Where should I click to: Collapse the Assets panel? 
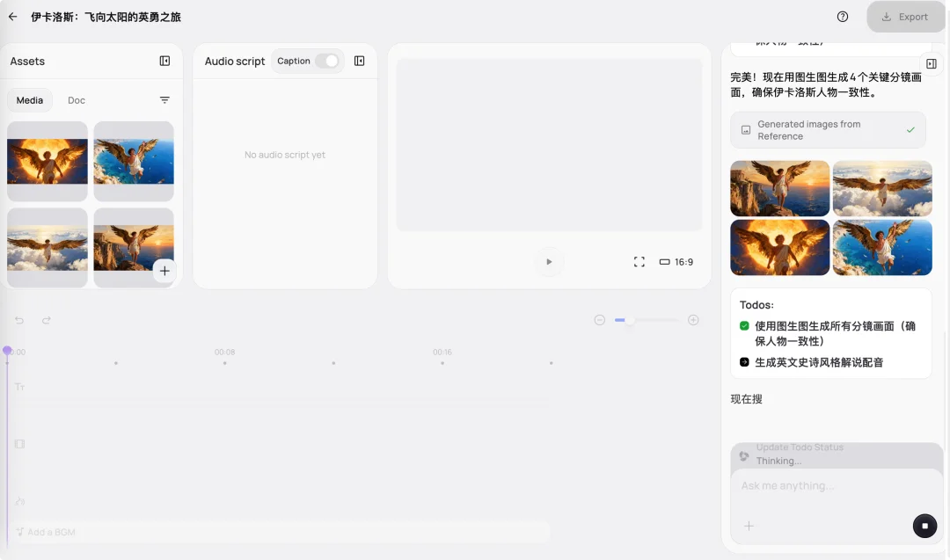click(164, 61)
